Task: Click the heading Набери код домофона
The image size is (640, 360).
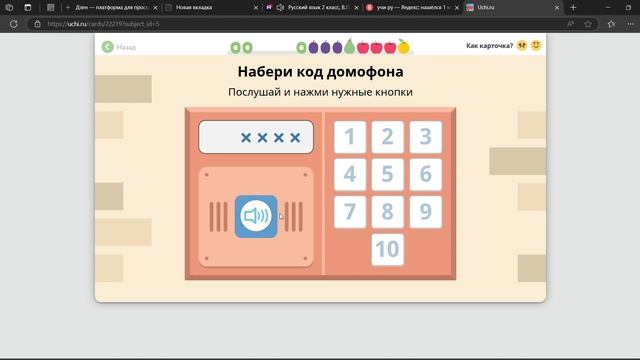Action: click(320, 72)
